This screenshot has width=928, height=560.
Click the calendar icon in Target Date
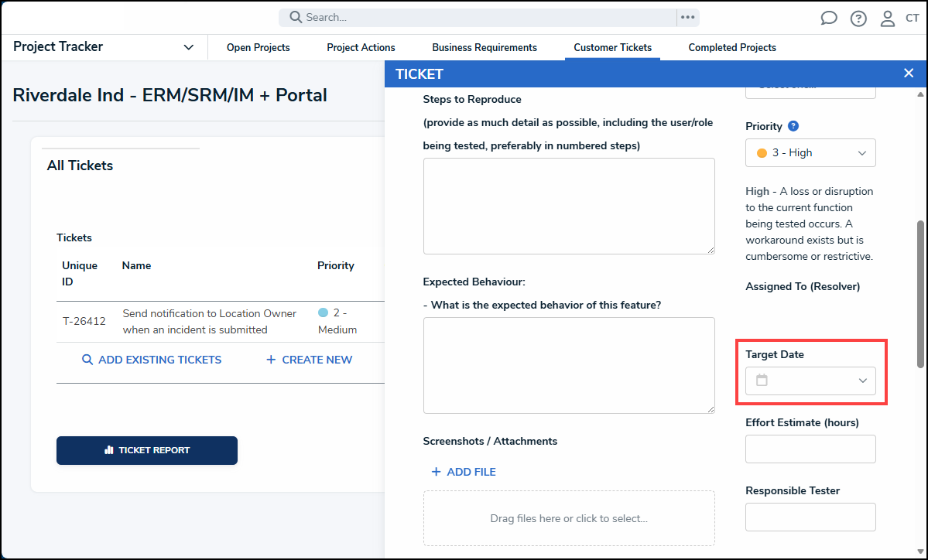coord(762,381)
